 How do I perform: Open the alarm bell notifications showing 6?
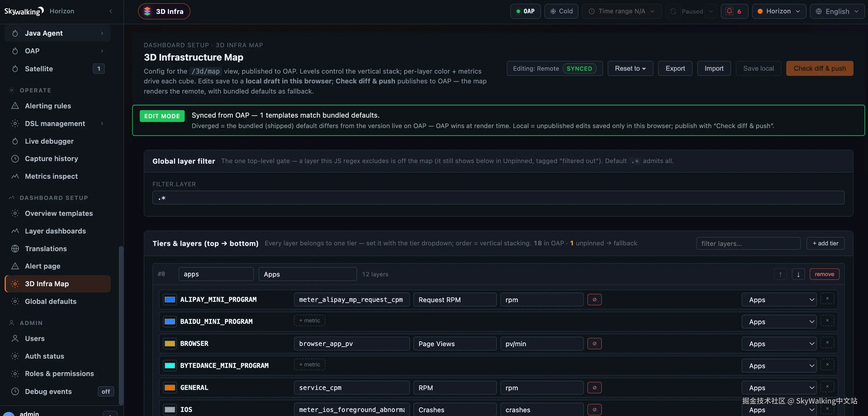tap(734, 12)
